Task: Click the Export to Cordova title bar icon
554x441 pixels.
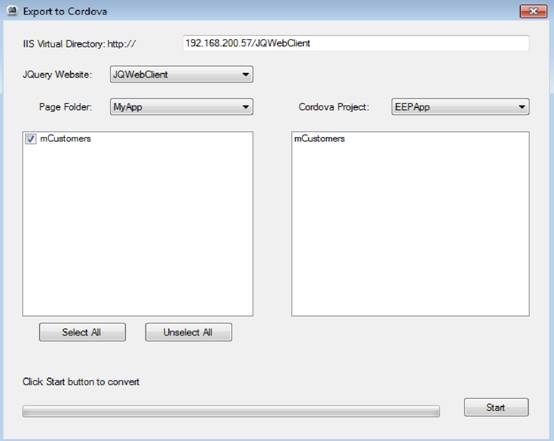Action: 12,11
